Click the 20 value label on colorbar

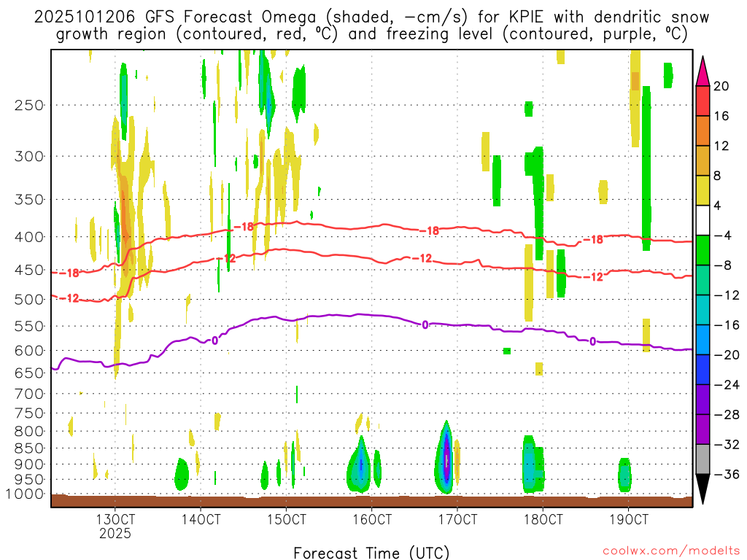(721, 86)
